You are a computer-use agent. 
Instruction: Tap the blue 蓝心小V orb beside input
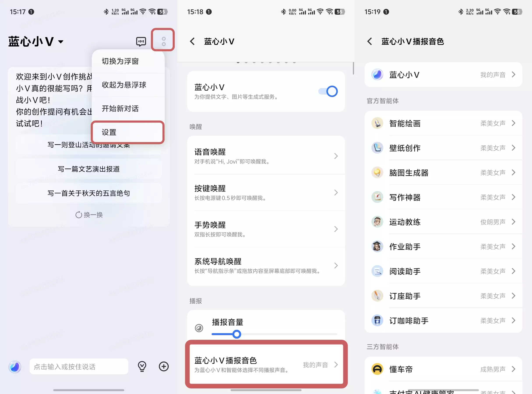[x=15, y=367]
